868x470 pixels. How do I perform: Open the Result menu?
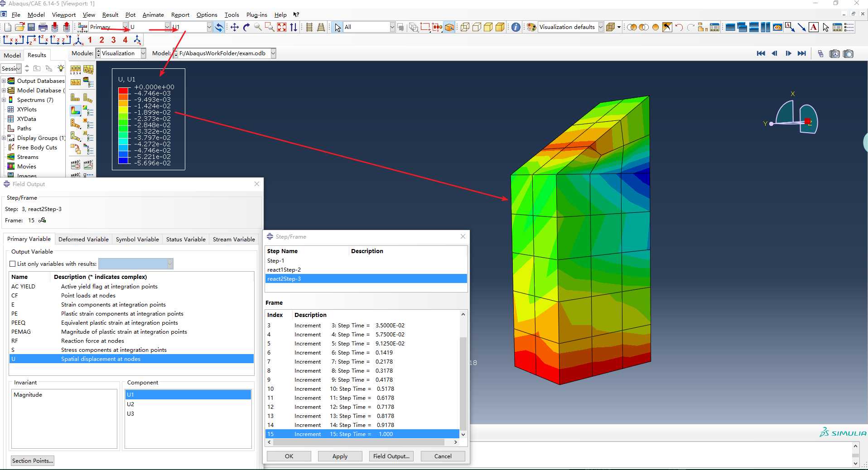[110, 14]
